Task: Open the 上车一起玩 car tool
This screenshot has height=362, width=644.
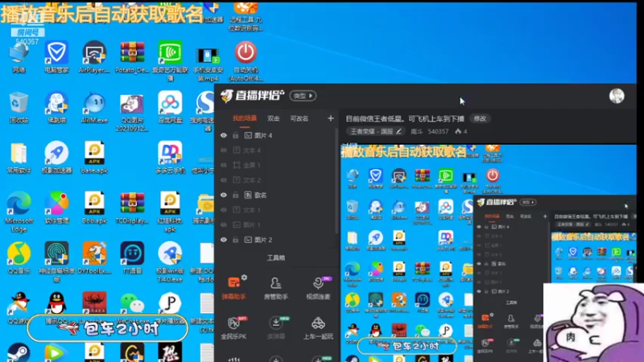Action: (x=318, y=327)
